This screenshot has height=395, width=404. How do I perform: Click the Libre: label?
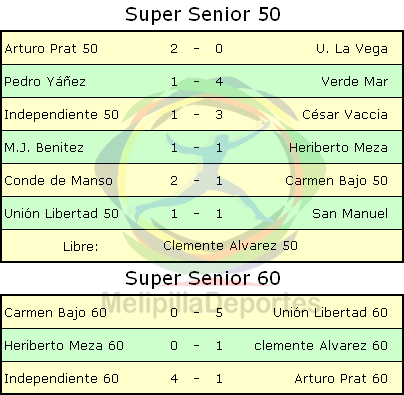tap(81, 247)
